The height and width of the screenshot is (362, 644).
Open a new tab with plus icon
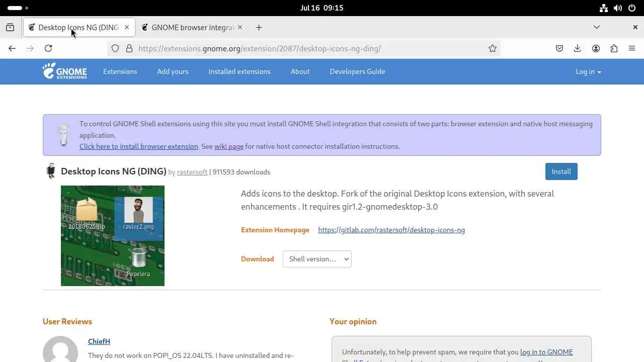tap(259, 27)
